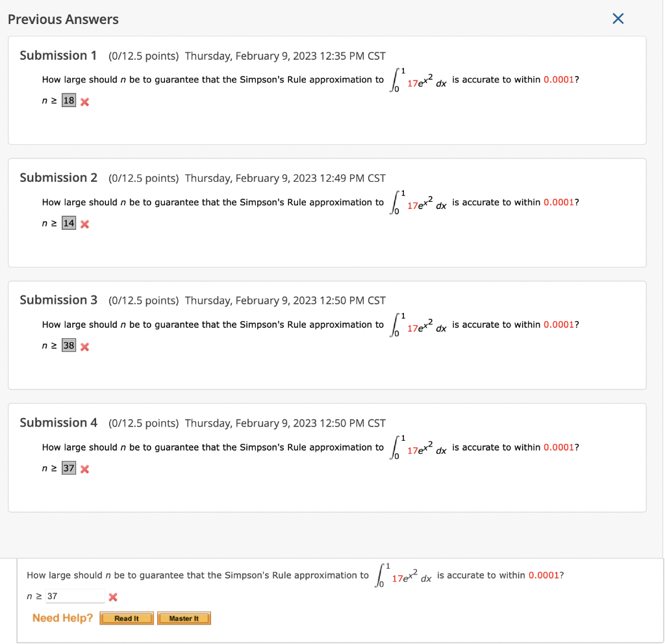The height and width of the screenshot is (644, 665).
Task: Click the Submission 1 heading
Action: (x=58, y=56)
